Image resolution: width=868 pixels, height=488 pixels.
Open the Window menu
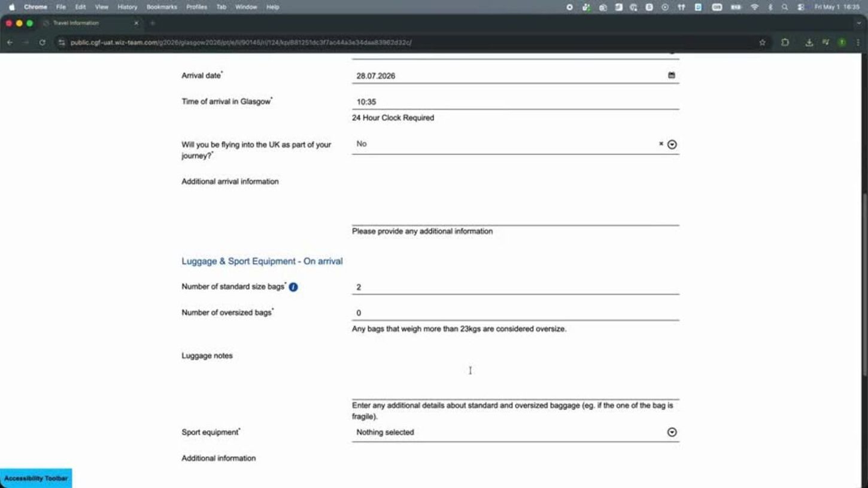(x=246, y=7)
